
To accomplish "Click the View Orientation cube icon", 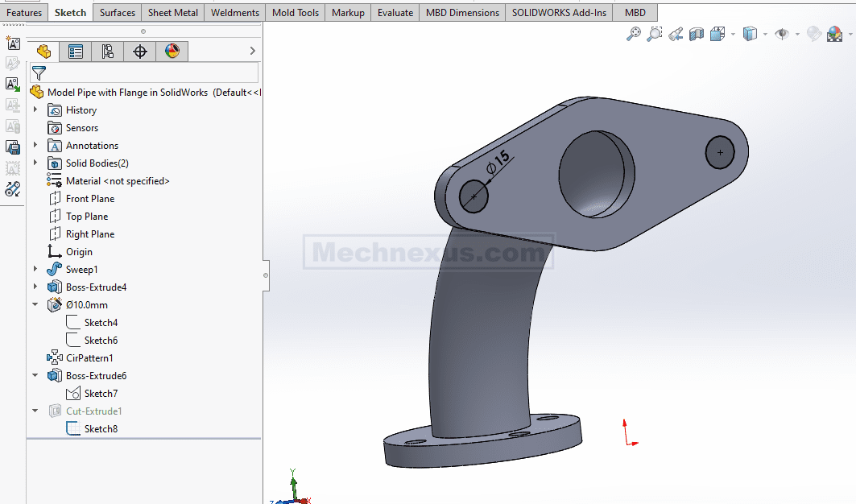I will pos(717,34).
